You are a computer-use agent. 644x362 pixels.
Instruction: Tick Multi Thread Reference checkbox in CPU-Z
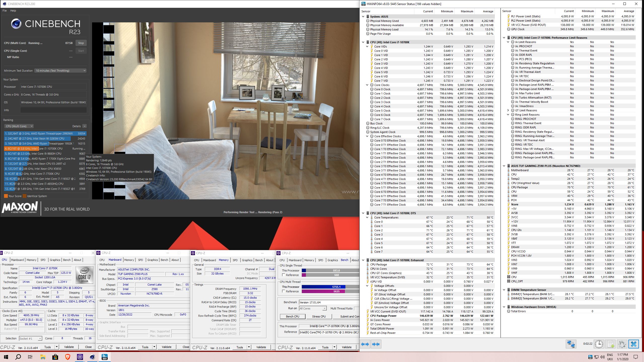[x=284, y=291]
